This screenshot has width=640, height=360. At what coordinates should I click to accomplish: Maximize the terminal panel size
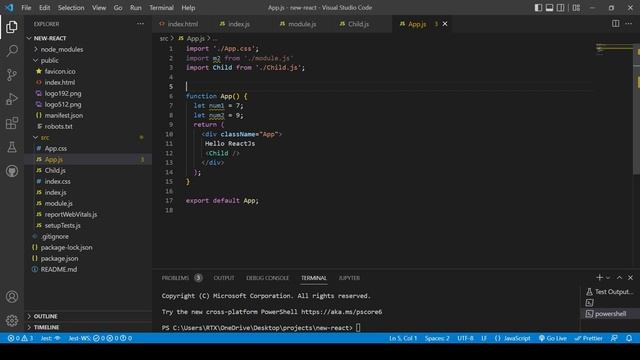[619, 278]
